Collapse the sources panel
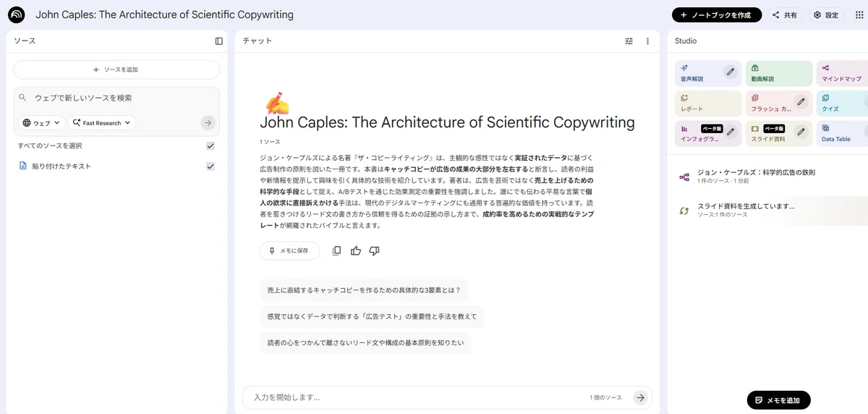Screen dimensions: 868x414 [219, 41]
